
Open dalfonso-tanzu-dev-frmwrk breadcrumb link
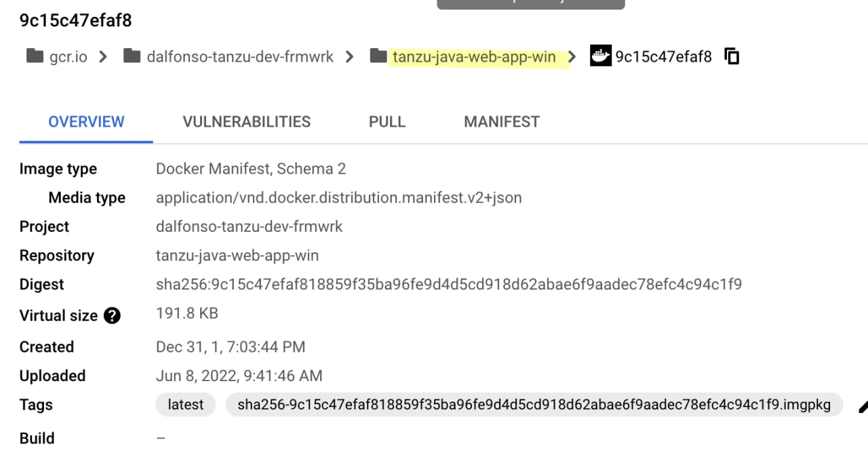point(240,57)
